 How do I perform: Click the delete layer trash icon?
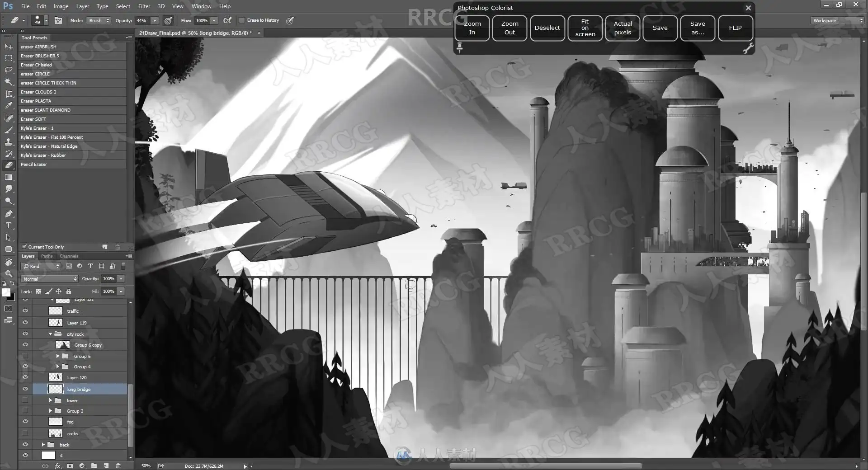118,465
